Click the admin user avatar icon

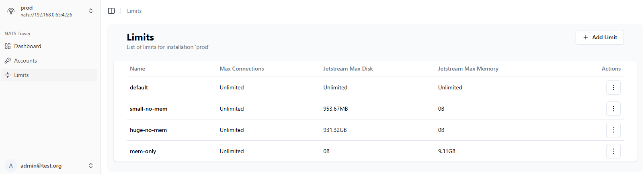coord(11,166)
